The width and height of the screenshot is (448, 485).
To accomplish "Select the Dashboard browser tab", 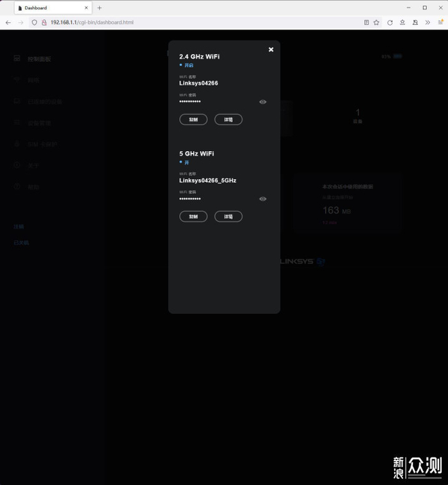I will coord(53,8).
